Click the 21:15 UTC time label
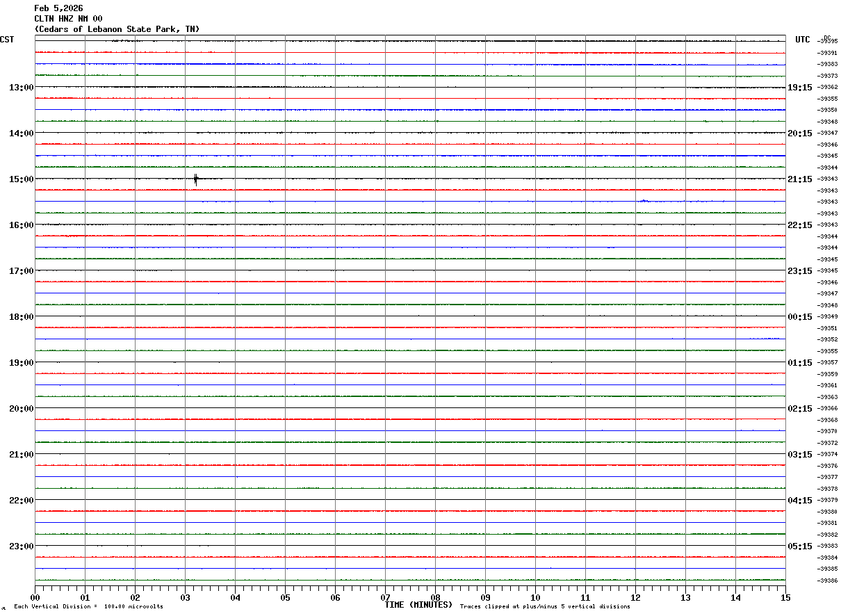 click(800, 179)
